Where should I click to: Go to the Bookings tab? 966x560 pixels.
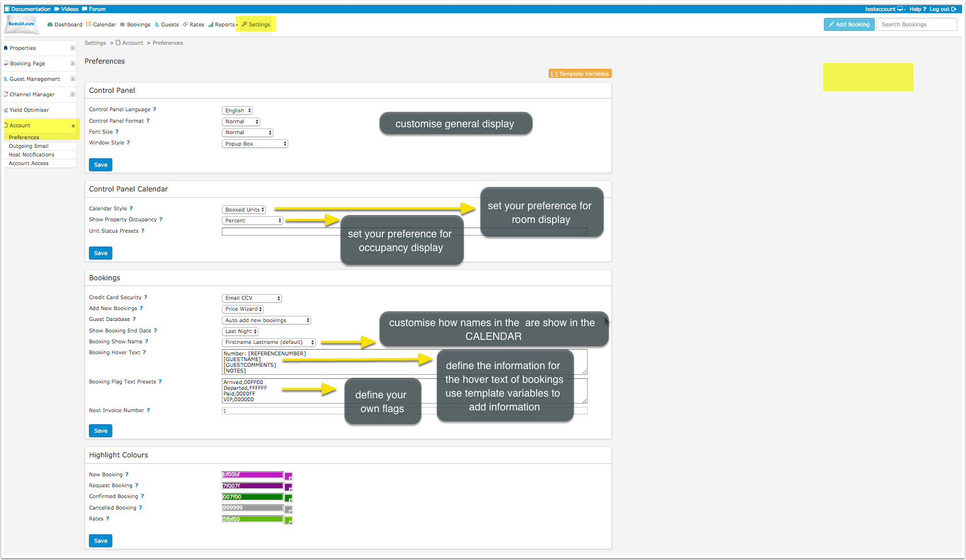tap(135, 25)
